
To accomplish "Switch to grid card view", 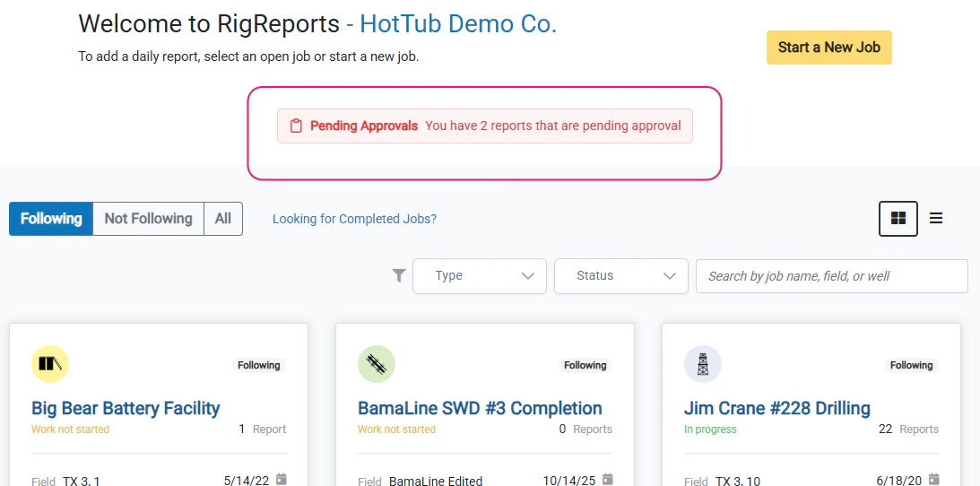I will [x=898, y=219].
